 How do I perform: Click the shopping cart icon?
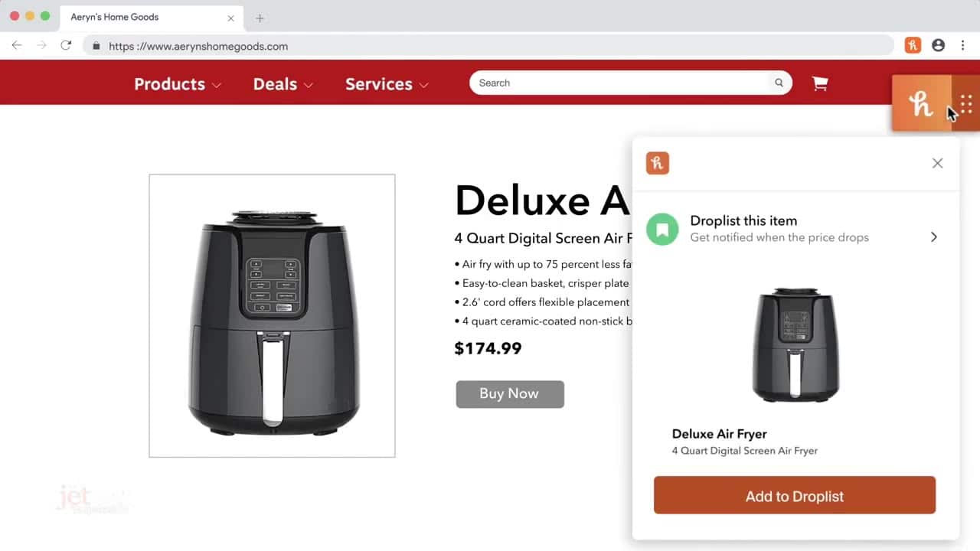coord(820,83)
